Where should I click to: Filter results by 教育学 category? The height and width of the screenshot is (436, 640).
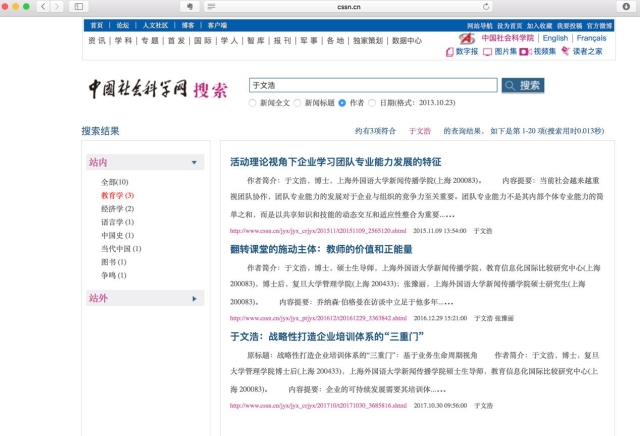[x=117, y=195]
